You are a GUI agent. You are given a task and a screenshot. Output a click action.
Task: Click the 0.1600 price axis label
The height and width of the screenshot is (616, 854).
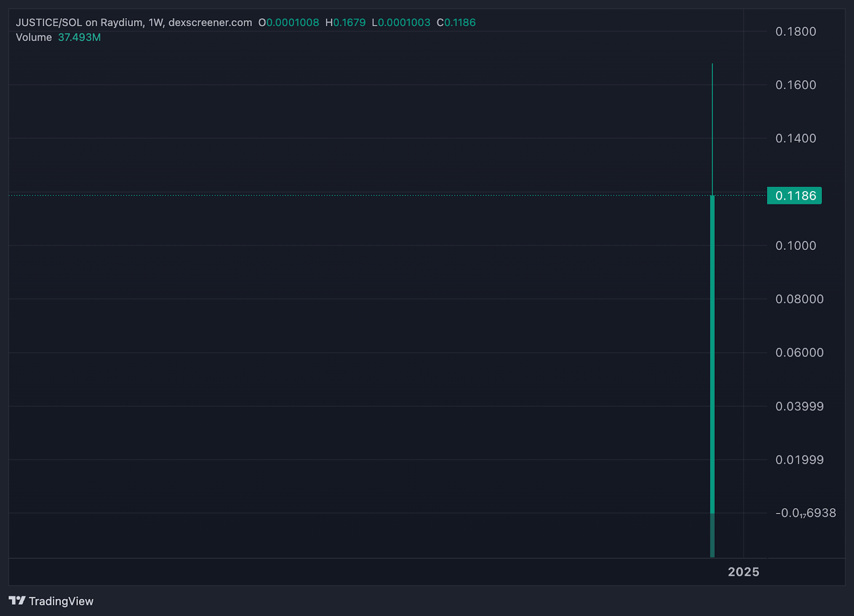point(795,85)
